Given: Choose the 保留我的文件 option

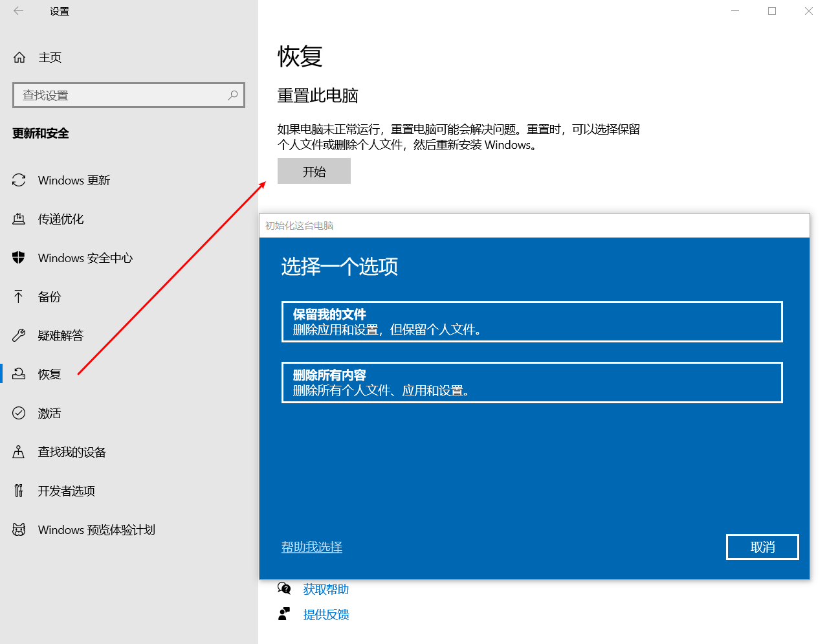Looking at the screenshot, I should click(531, 322).
